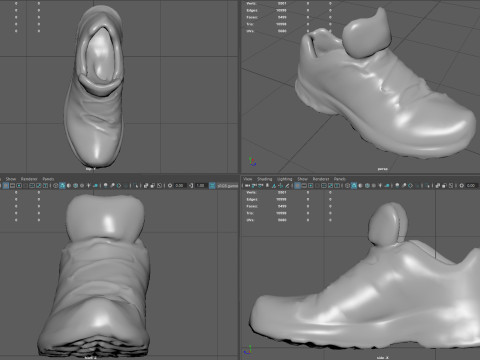Click Exposure icon in side view toolbar
This screenshot has width=480, height=360.
tap(461, 185)
